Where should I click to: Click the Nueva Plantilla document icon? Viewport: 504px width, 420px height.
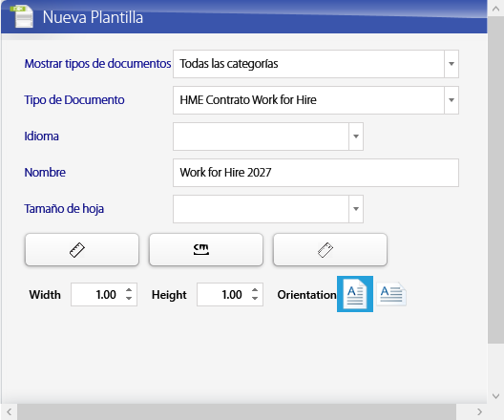tap(22, 16)
